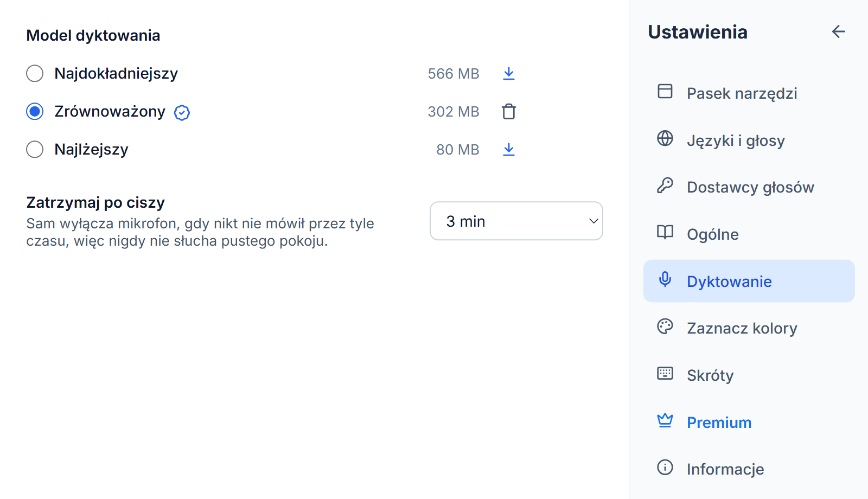
Task: Go back using the arrow beside Ustawienia
Action: tap(839, 31)
